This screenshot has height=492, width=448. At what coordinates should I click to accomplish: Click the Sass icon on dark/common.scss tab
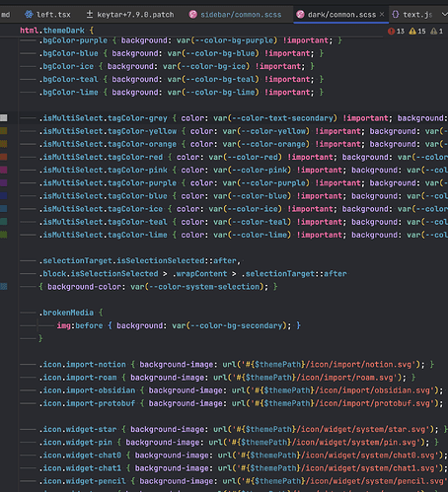300,14
